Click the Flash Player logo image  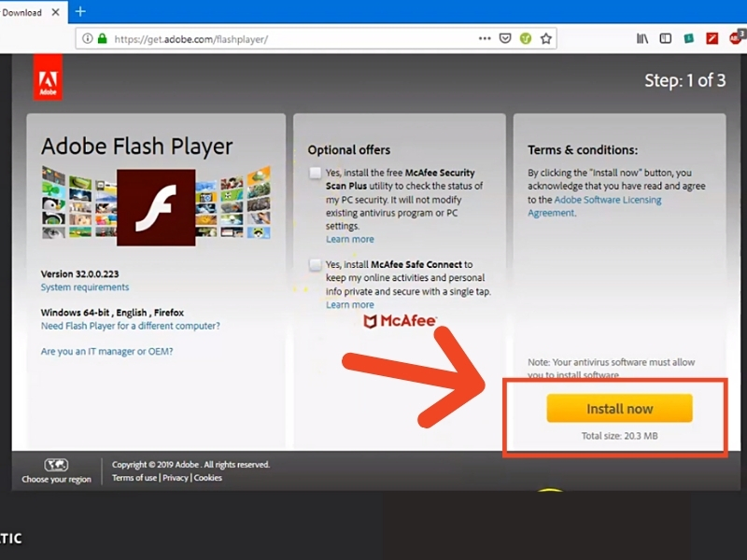[156, 207]
